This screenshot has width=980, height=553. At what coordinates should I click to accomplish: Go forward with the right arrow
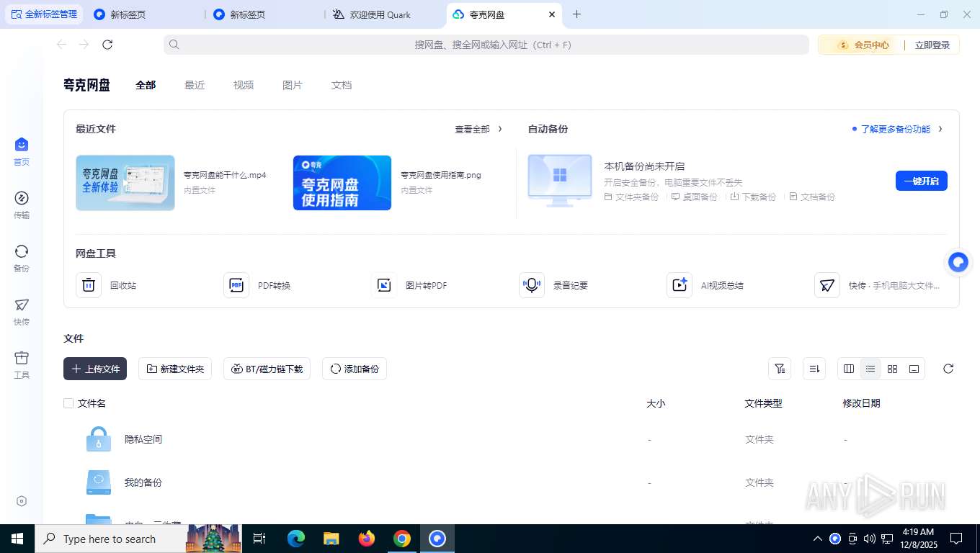pyautogui.click(x=84, y=45)
